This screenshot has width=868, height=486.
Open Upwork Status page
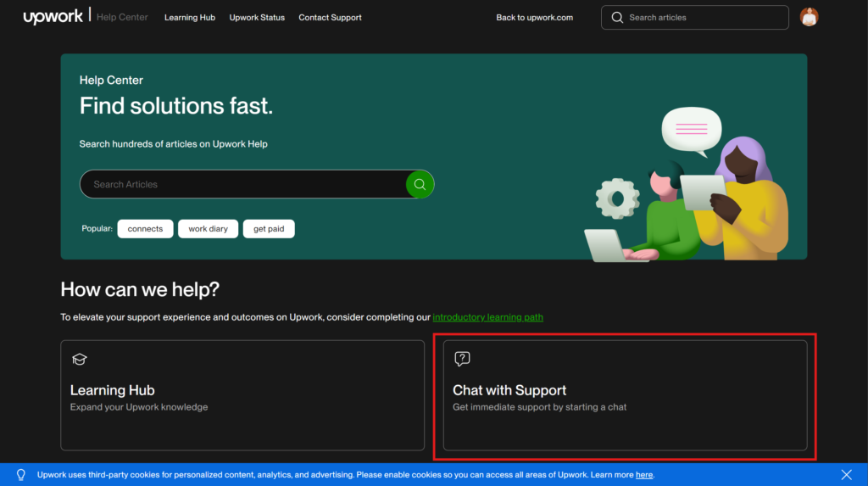tap(257, 18)
